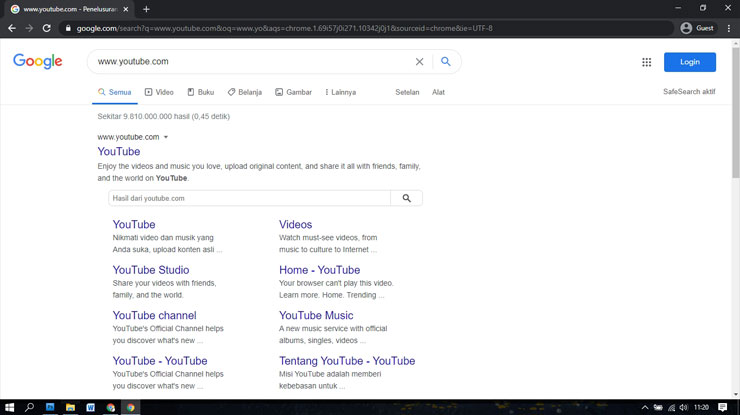
Task: Open the YouTube Studio sitelink
Action: [x=151, y=270]
